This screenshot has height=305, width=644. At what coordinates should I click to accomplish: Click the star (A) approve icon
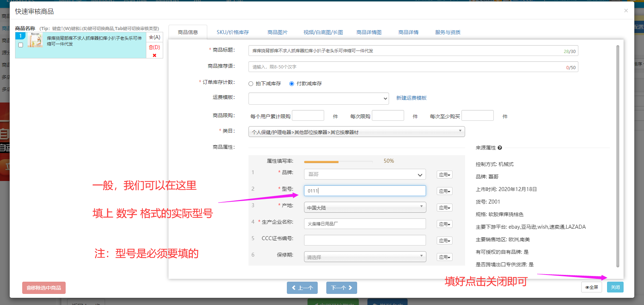point(155,37)
